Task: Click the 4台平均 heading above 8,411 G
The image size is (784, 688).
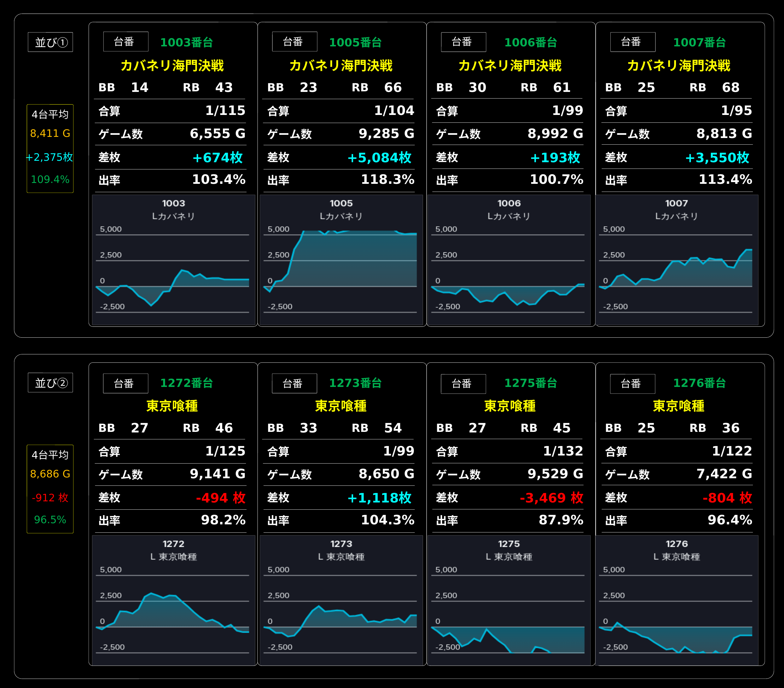Action: [x=50, y=114]
